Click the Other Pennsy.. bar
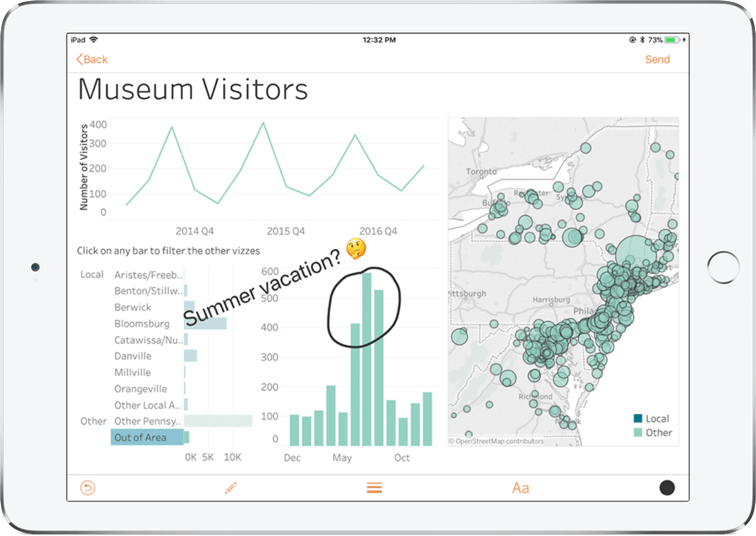The width and height of the screenshot is (756, 536). point(218,421)
